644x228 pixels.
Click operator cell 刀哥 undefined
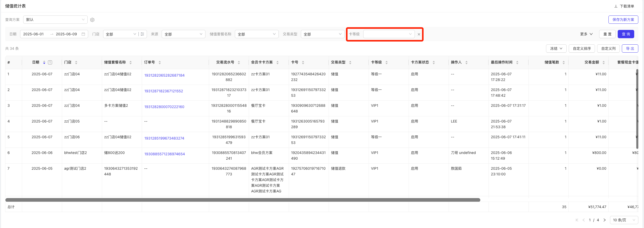[x=463, y=153]
